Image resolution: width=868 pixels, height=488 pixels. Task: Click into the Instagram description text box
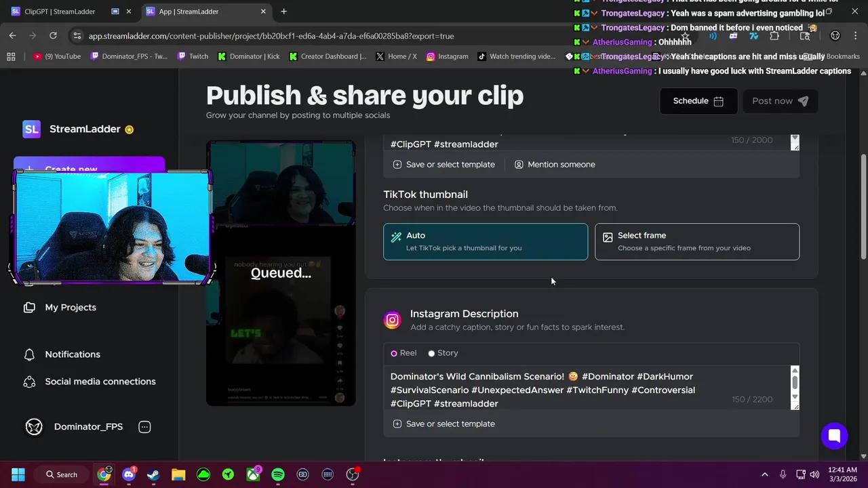587,388
